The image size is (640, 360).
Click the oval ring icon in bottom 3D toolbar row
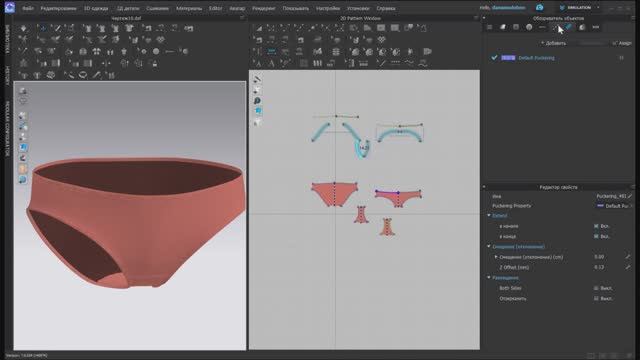[x=83, y=75]
